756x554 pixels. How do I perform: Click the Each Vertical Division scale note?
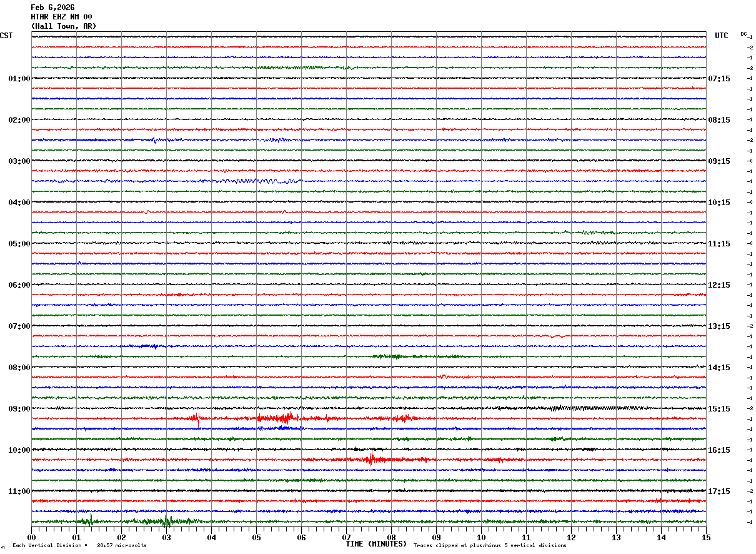(x=79, y=546)
